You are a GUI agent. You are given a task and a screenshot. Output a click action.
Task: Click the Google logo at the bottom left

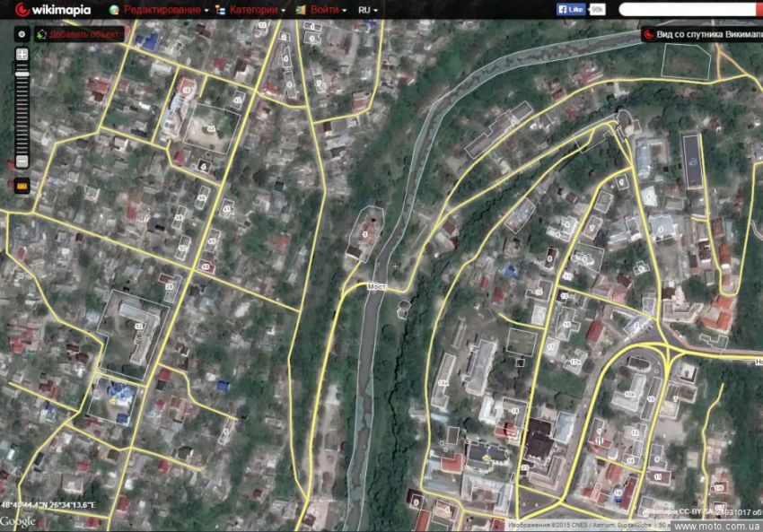(18, 521)
